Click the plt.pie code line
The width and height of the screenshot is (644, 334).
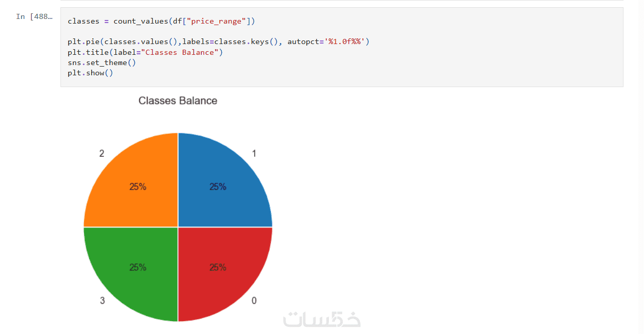pos(218,42)
